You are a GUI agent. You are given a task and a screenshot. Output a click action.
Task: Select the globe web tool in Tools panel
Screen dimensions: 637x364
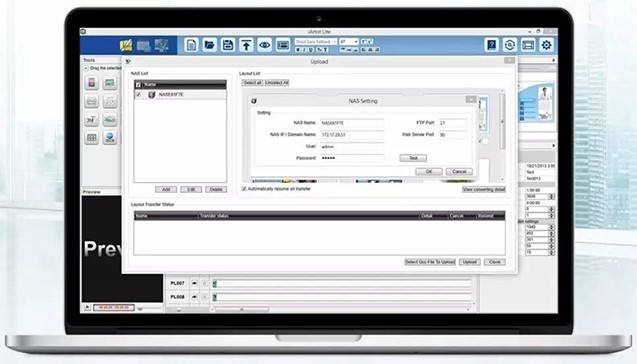[x=110, y=138]
